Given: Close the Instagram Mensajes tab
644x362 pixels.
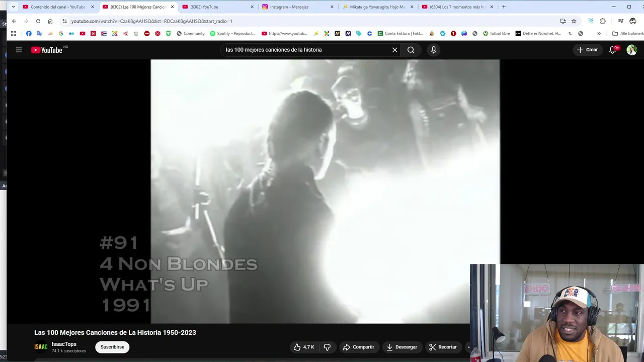Looking at the screenshot, I should tap(332, 7).
